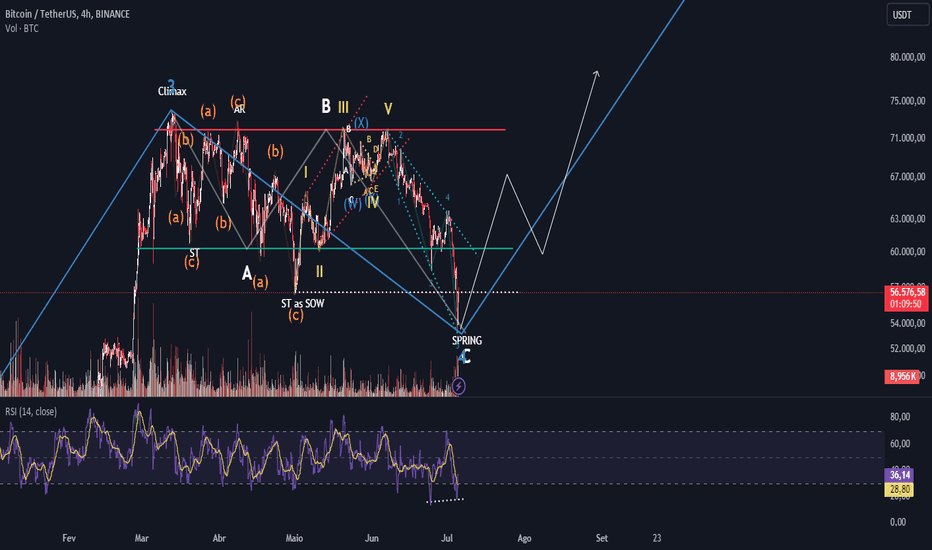Click the Maio label on time axis
932x550 pixels.
pyautogui.click(x=294, y=538)
